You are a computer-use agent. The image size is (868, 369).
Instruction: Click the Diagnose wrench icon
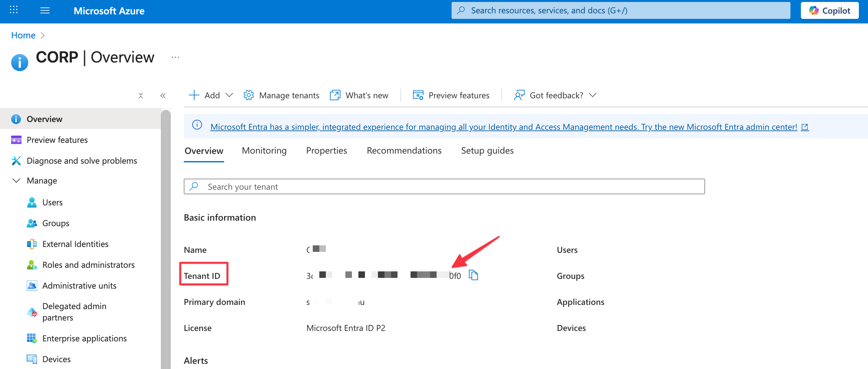[x=16, y=161]
